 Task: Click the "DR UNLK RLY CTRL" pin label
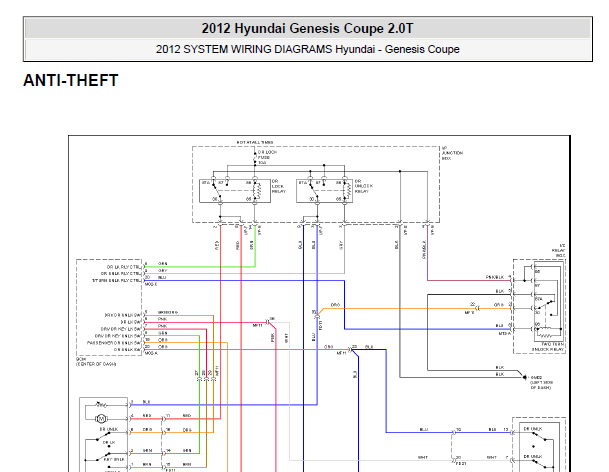(121, 273)
